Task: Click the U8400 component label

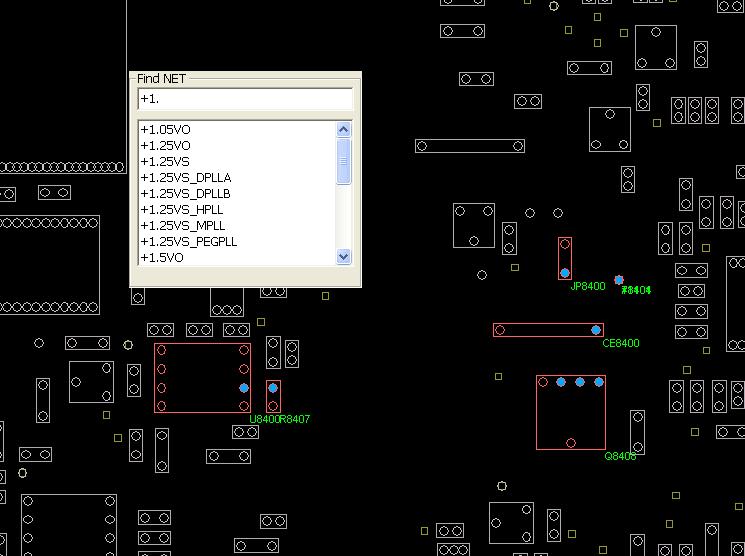Action: (x=264, y=419)
